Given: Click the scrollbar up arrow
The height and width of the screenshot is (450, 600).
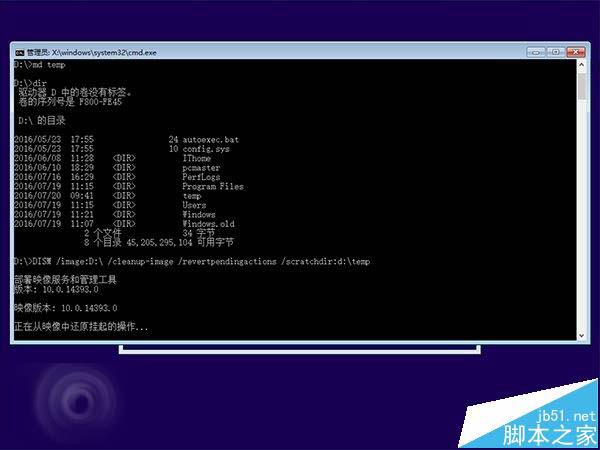Looking at the screenshot, I should 581,65.
